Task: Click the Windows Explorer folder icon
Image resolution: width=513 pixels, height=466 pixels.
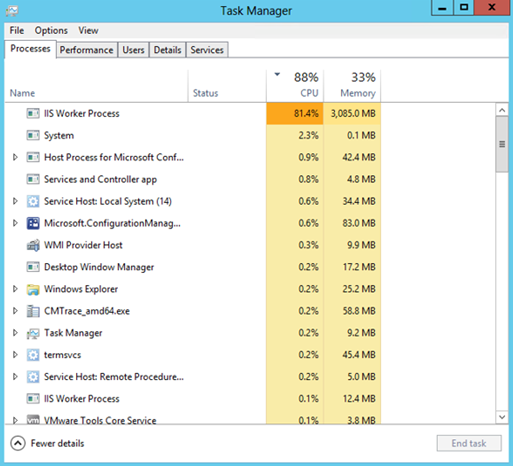Action: point(33,289)
